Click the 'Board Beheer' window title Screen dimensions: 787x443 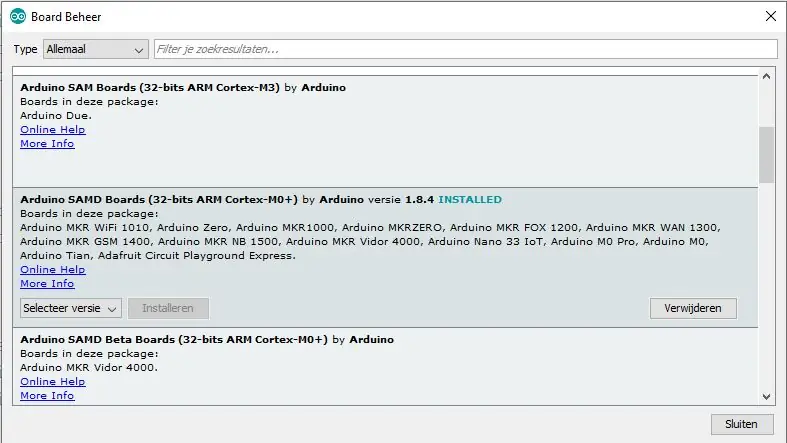pyautogui.click(x=66, y=17)
